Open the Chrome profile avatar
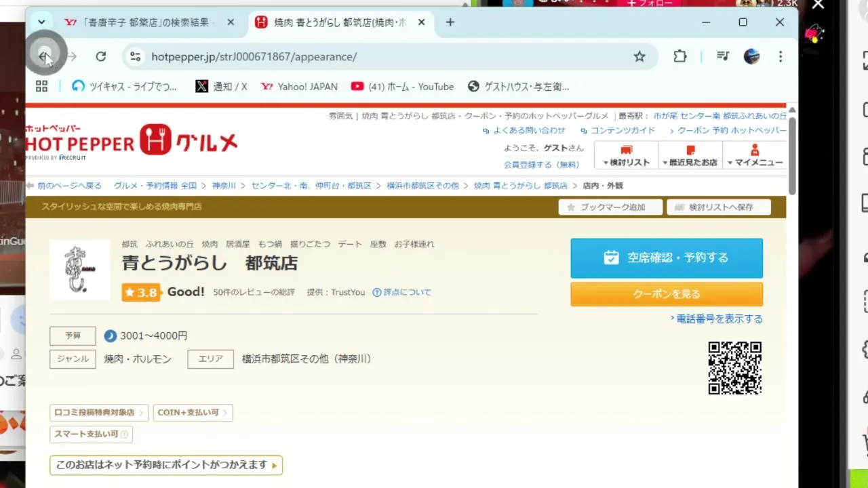This screenshot has height=488, width=868. (751, 57)
